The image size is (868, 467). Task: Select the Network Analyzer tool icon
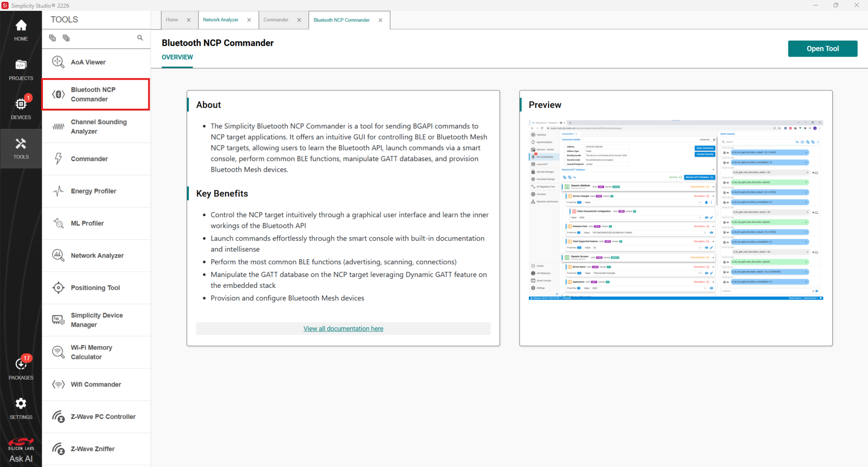point(58,255)
